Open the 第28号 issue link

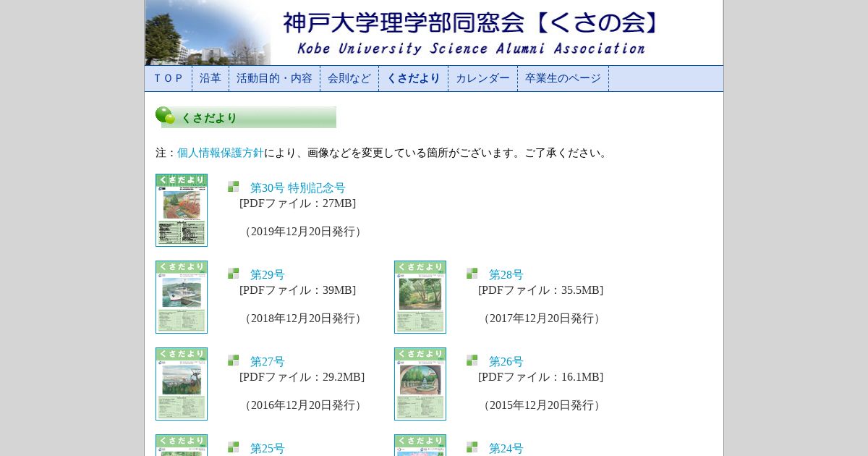(x=506, y=275)
